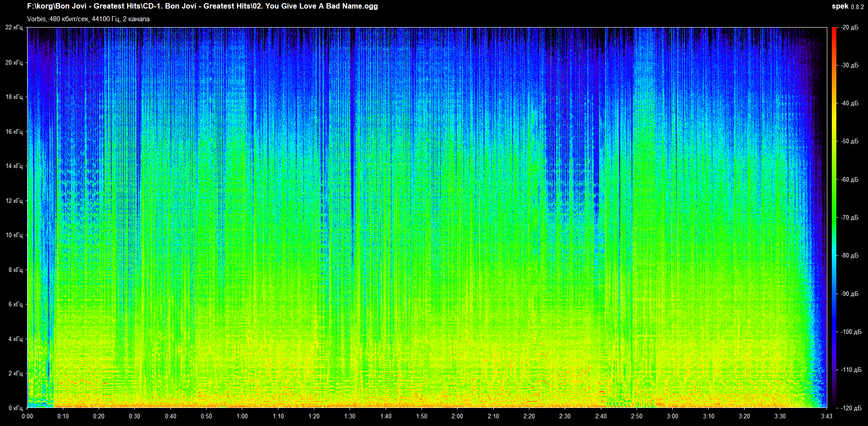868x426 pixels.
Task: Click the spek 0.8.2 version label
Action: (847, 6)
